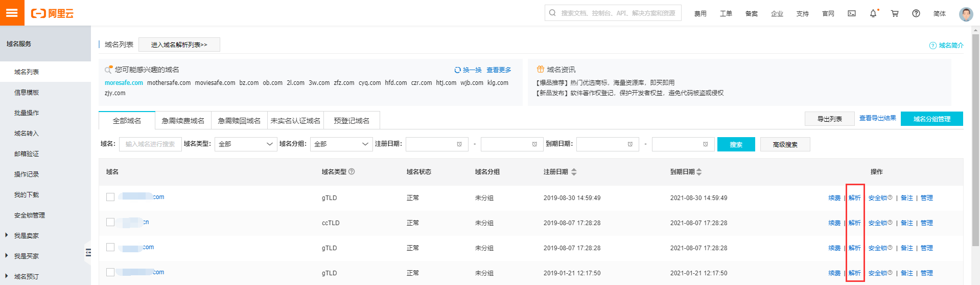Click the 换一换 refresh link
980x285 pixels.
pos(468,70)
